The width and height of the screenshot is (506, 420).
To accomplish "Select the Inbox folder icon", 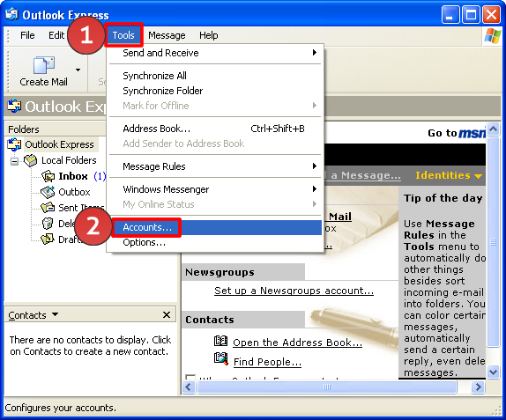I will tap(48, 176).
